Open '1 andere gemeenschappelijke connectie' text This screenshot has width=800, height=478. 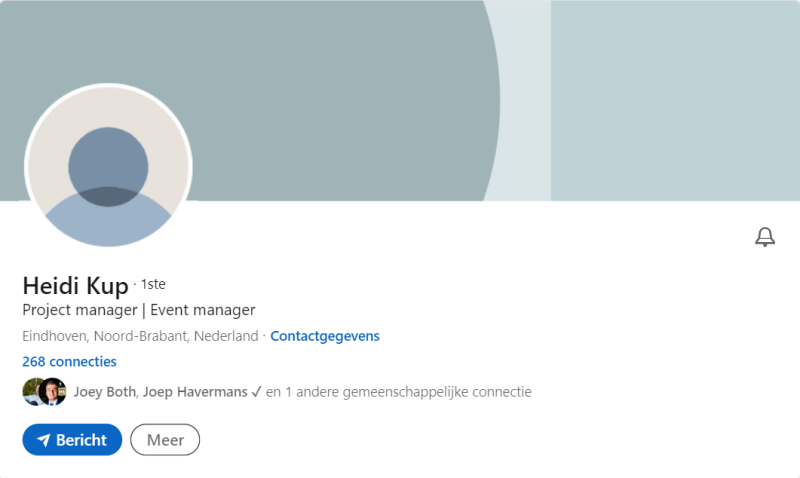408,392
